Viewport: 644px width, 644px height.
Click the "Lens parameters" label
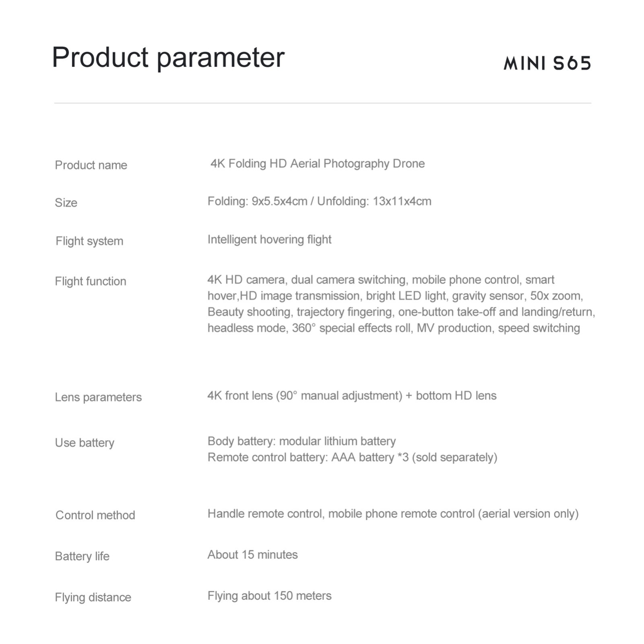(98, 397)
